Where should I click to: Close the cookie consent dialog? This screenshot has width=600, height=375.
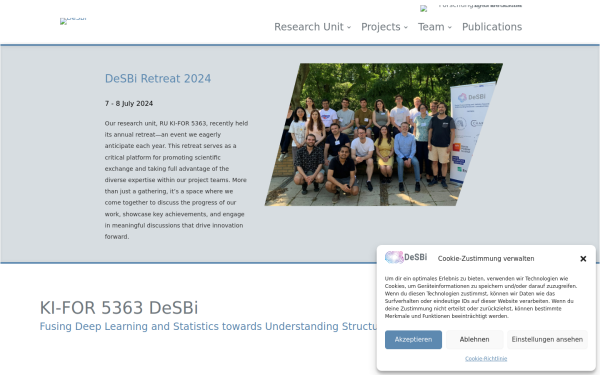(583, 259)
